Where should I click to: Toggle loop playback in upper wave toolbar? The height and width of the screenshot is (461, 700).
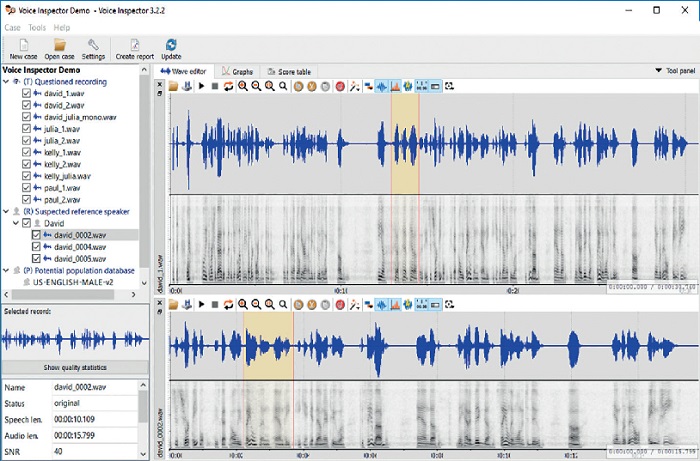tap(228, 87)
